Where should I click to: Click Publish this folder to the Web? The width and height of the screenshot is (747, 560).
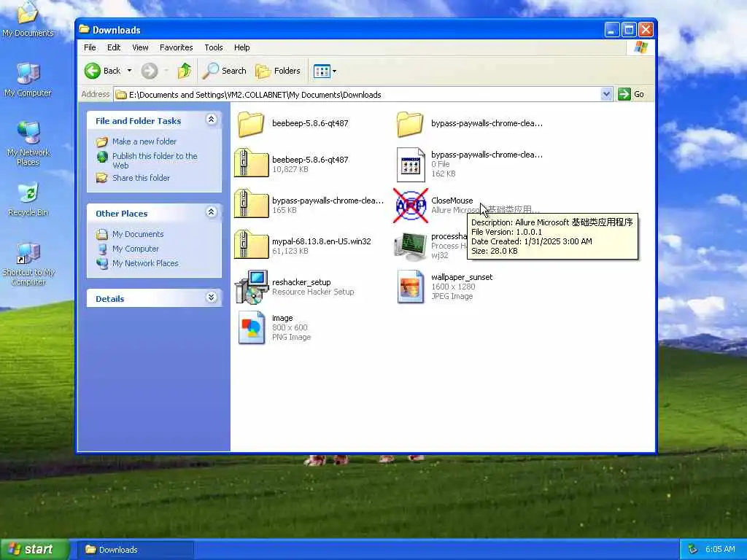pyautogui.click(x=155, y=160)
